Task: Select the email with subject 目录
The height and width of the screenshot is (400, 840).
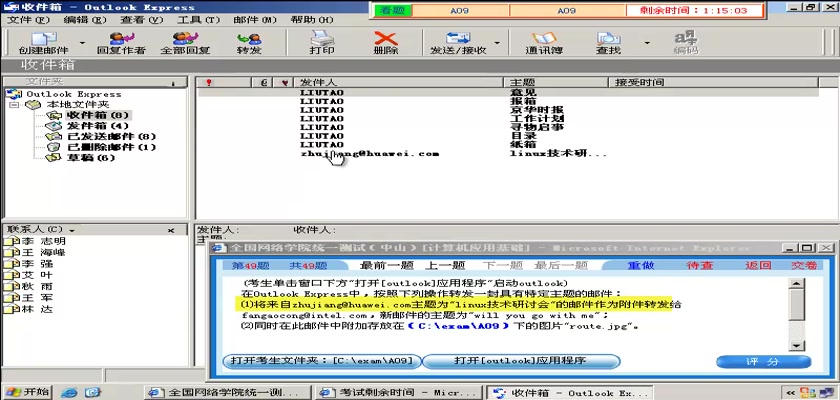Action: [508, 136]
